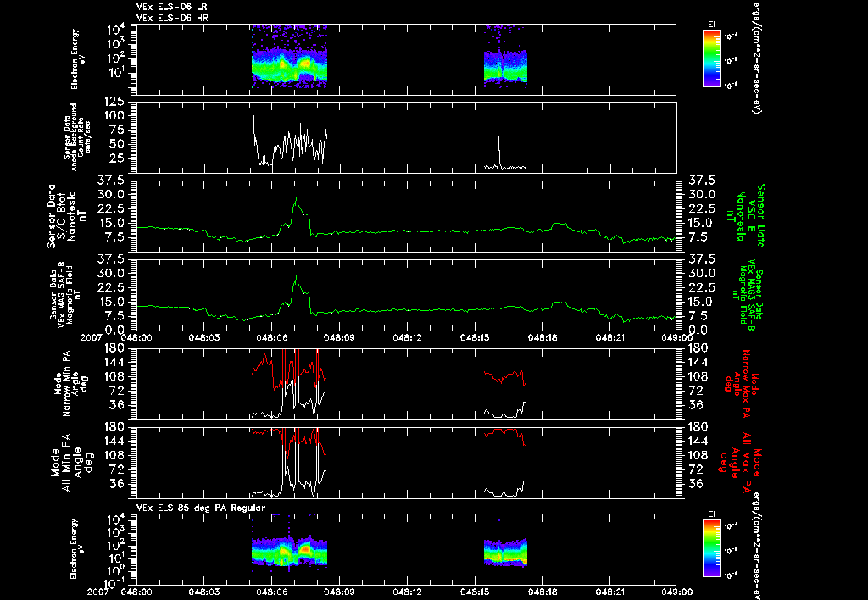Click the Btot green trace peak near 048:07
This screenshot has height=600, width=868.
point(296,198)
